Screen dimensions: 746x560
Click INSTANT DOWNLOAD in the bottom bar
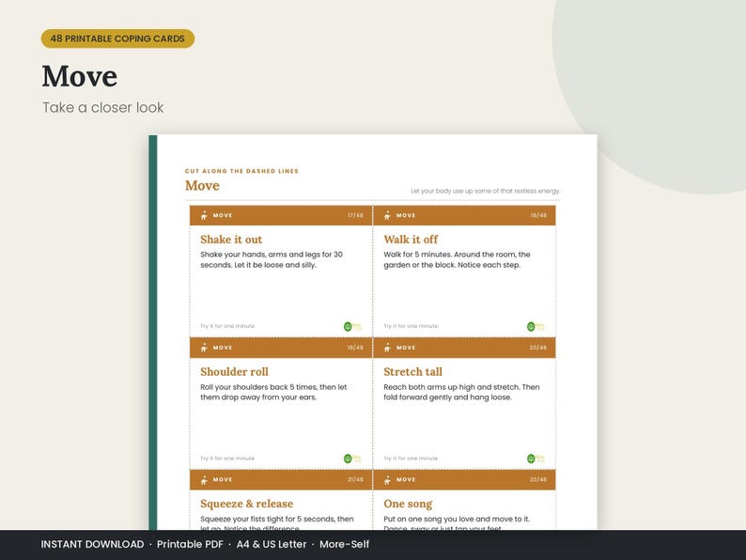[92, 544]
